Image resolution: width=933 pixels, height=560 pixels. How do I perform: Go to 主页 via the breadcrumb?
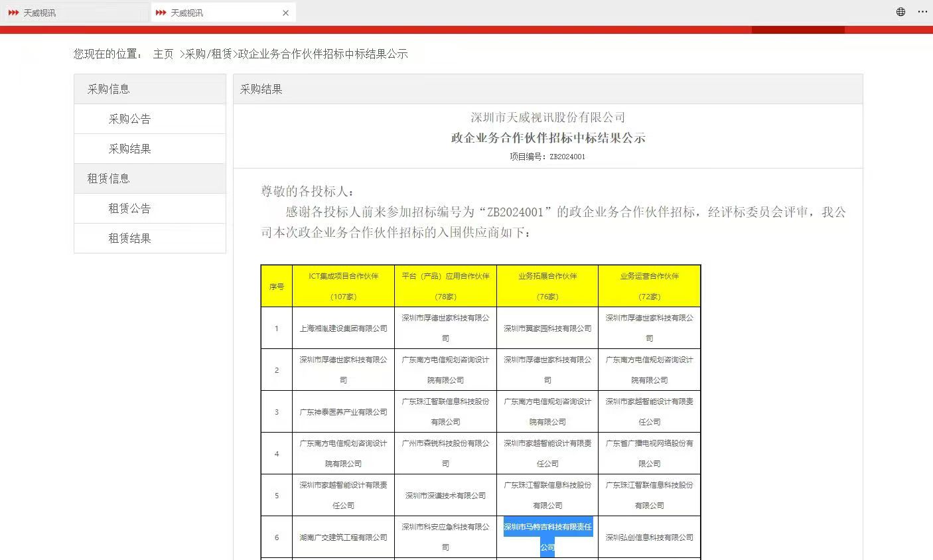tap(163, 54)
